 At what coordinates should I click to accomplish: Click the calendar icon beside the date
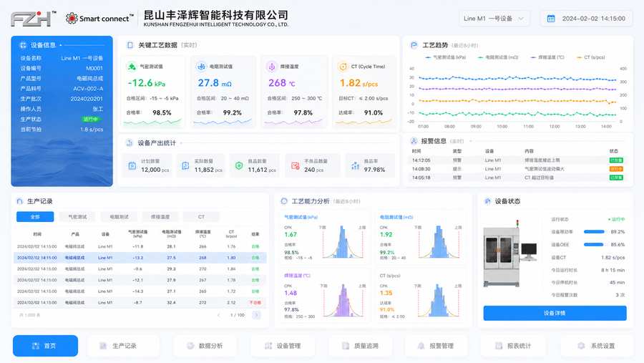pos(551,19)
